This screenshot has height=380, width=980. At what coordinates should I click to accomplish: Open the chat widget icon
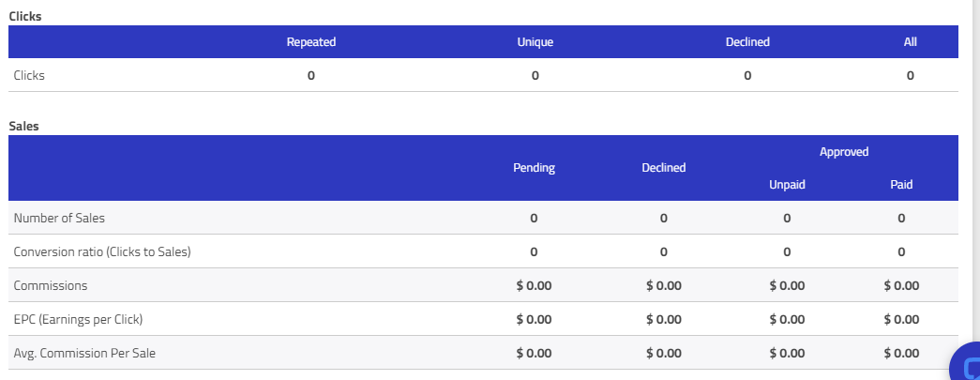[x=968, y=364]
